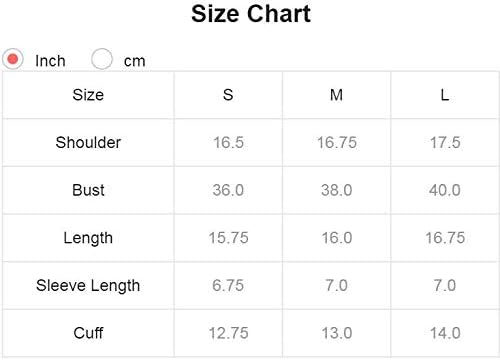Click the Cuff row label
500x360 pixels.
[88, 333]
